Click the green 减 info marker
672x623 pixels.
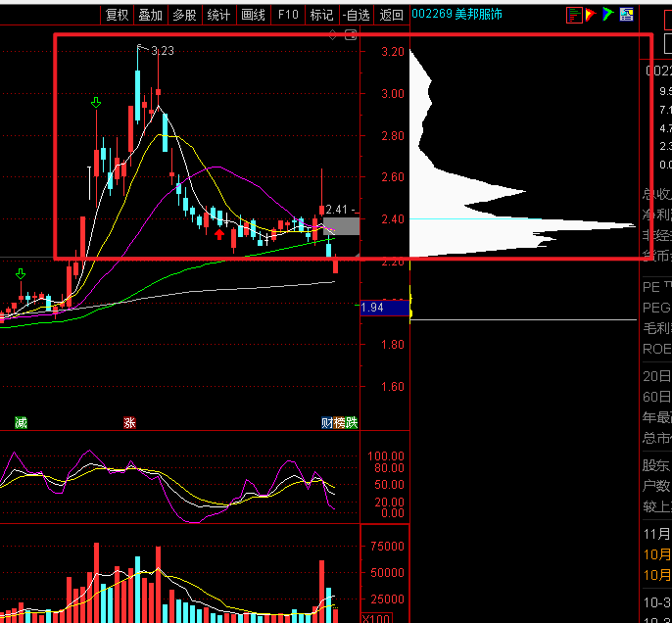click(x=21, y=423)
